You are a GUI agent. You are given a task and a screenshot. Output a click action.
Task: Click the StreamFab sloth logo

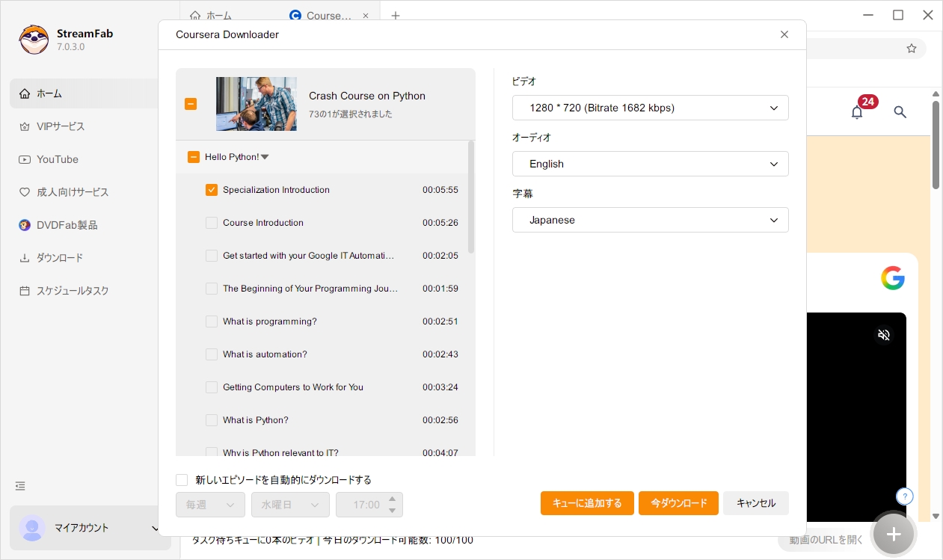pos(34,39)
